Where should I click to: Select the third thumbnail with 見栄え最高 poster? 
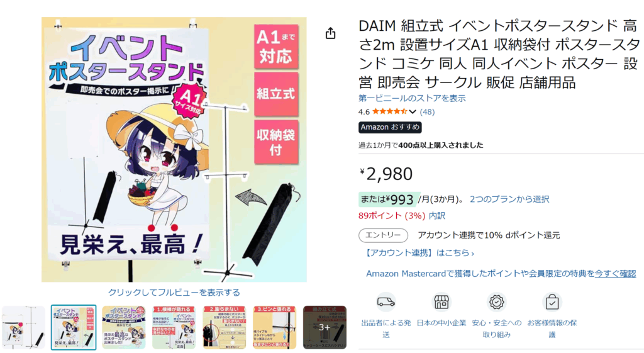click(x=124, y=328)
